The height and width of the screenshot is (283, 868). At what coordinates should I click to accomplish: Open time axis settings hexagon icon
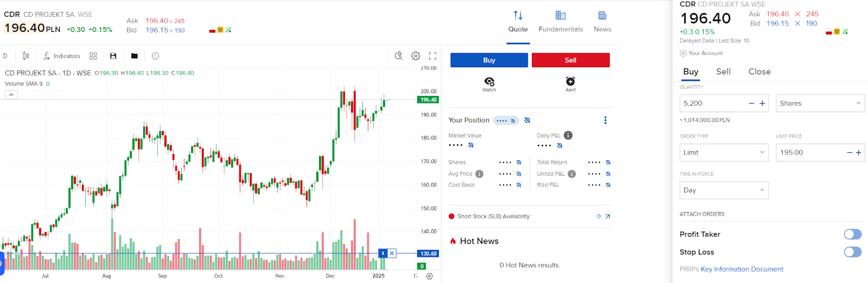pyautogui.click(x=430, y=276)
